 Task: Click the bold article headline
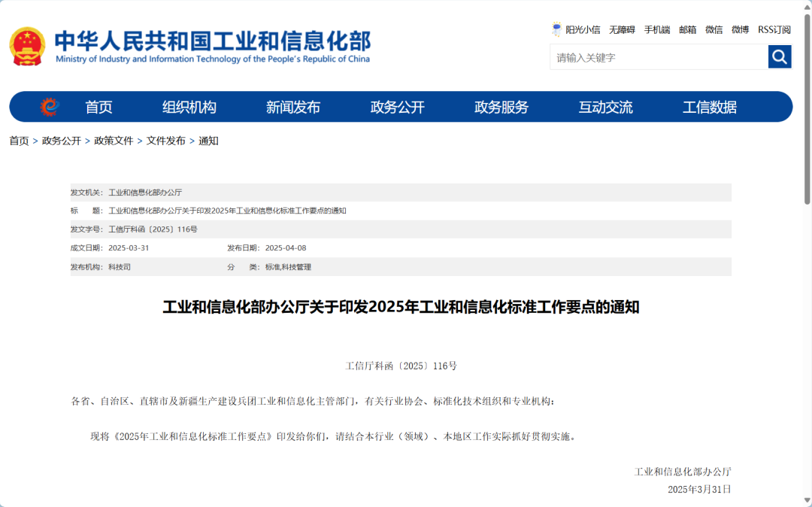click(x=401, y=307)
